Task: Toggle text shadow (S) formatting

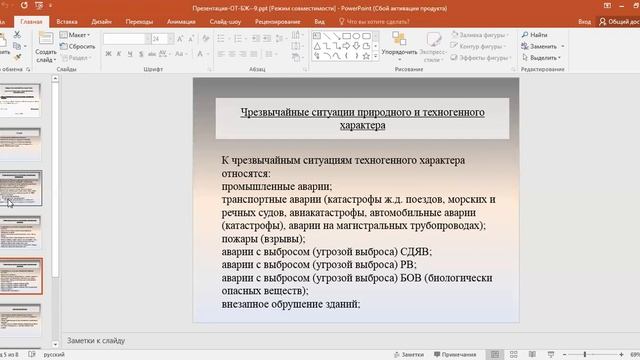Action: [141, 54]
